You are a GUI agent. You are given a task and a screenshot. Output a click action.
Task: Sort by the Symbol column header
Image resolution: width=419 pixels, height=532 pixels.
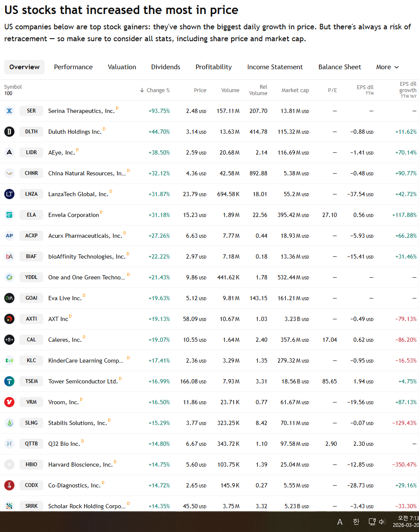13,87
